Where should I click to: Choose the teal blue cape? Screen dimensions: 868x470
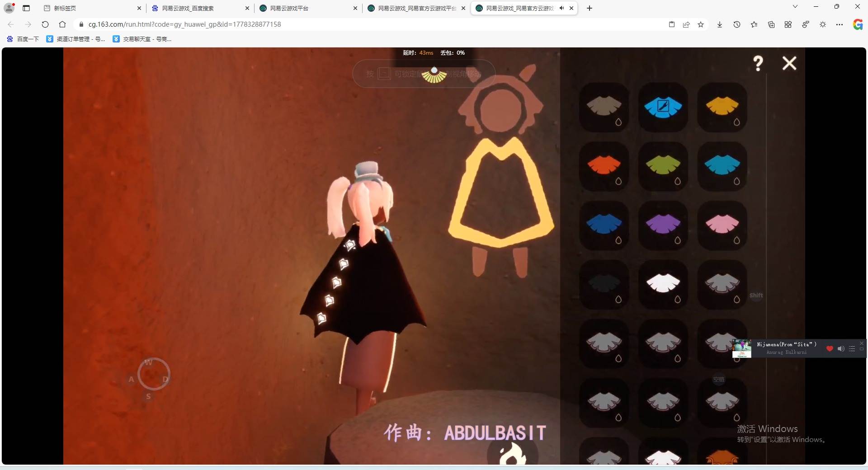722,166
